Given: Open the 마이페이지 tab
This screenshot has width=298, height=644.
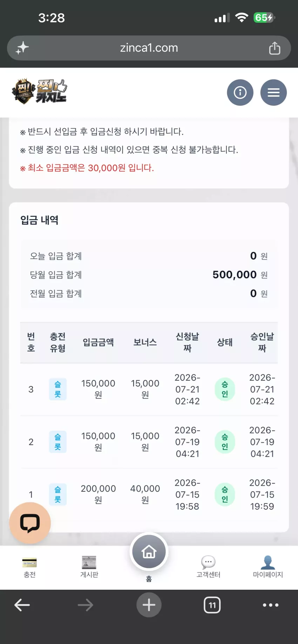Looking at the screenshot, I should click(x=268, y=567).
